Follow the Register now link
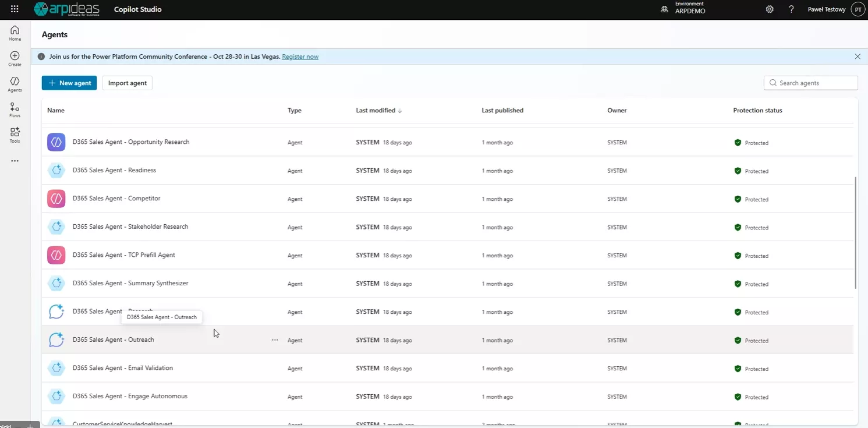868x428 pixels. pos(300,56)
